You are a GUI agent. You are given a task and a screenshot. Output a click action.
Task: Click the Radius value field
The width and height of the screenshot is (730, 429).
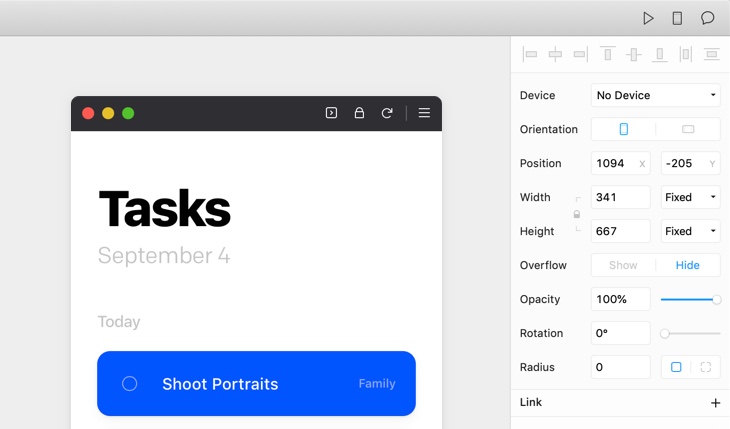click(621, 367)
